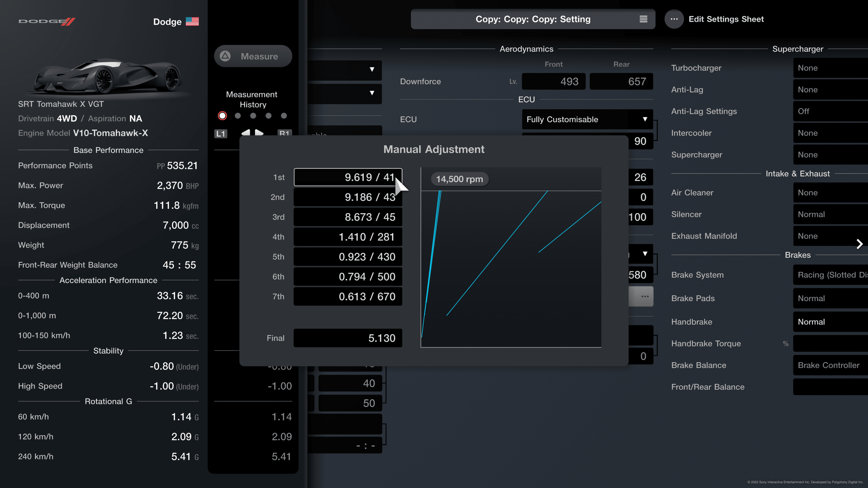
Task: Select 5th gear ratio field
Action: coord(348,257)
